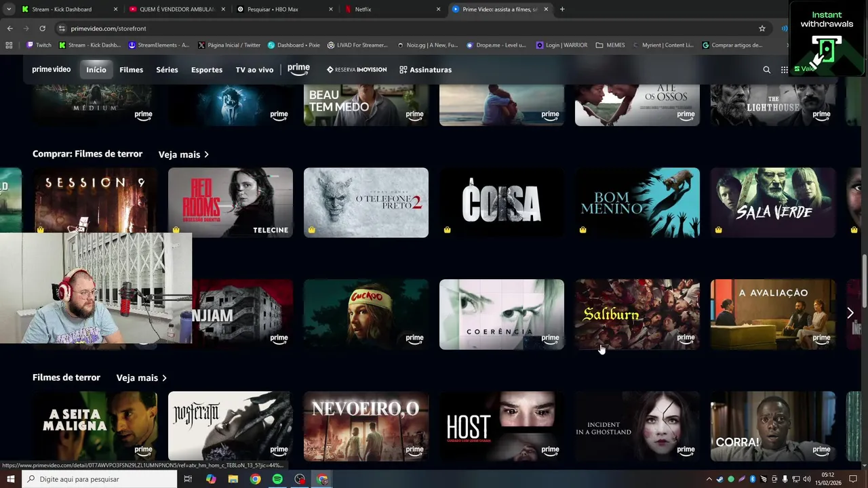Viewport: 868px width, 488px height.
Task: Open TV ao vivo menu
Action: (254, 70)
